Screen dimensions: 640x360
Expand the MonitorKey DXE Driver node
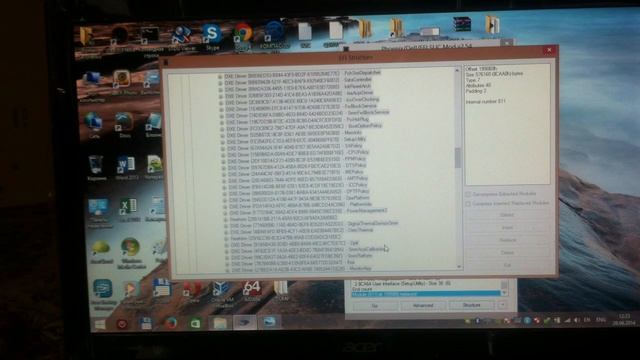227,270
